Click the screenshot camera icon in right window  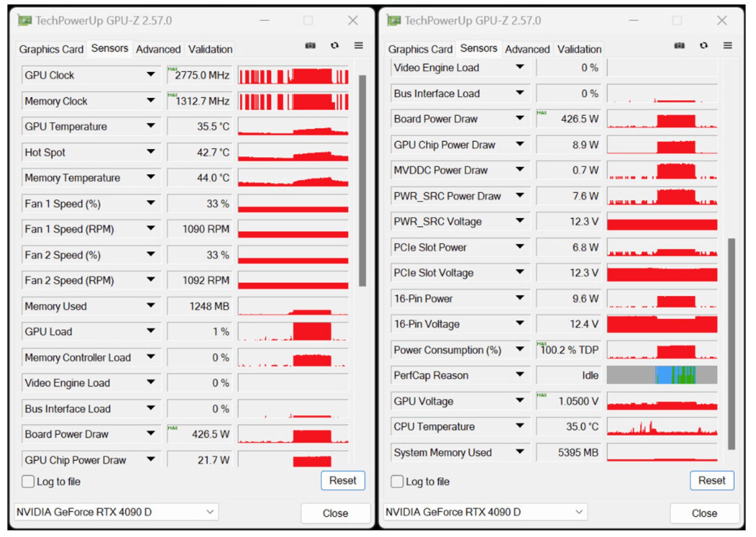click(x=679, y=46)
